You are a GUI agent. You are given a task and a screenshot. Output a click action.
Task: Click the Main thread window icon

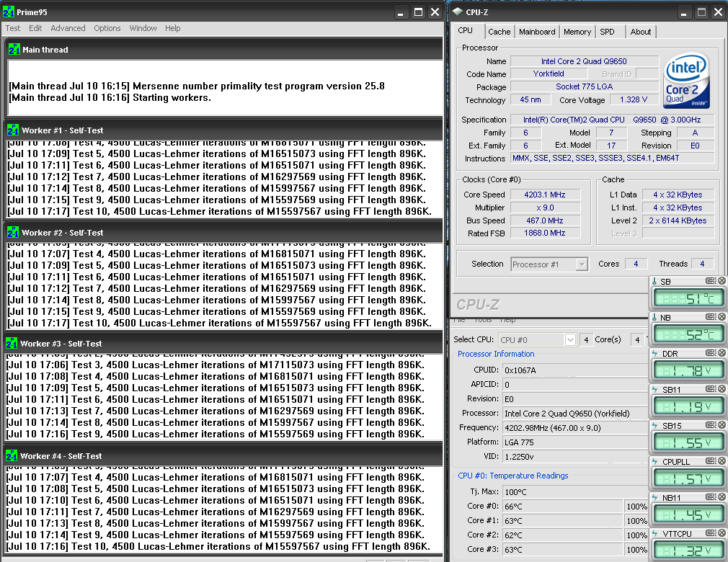coord(14,49)
